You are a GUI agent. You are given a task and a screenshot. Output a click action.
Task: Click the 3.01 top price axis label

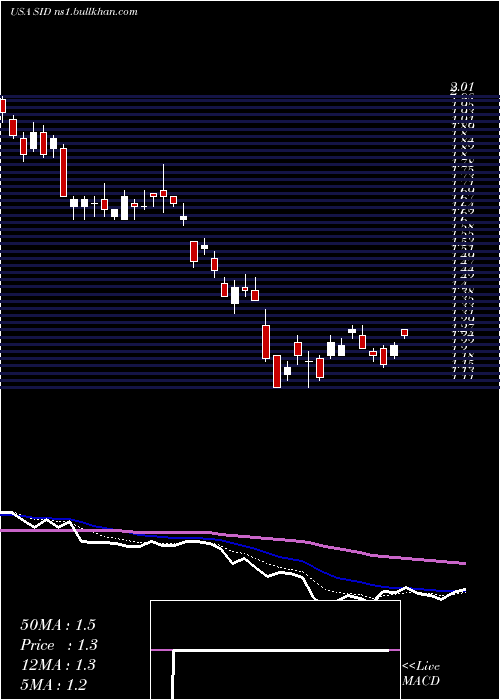tap(462, 87)
